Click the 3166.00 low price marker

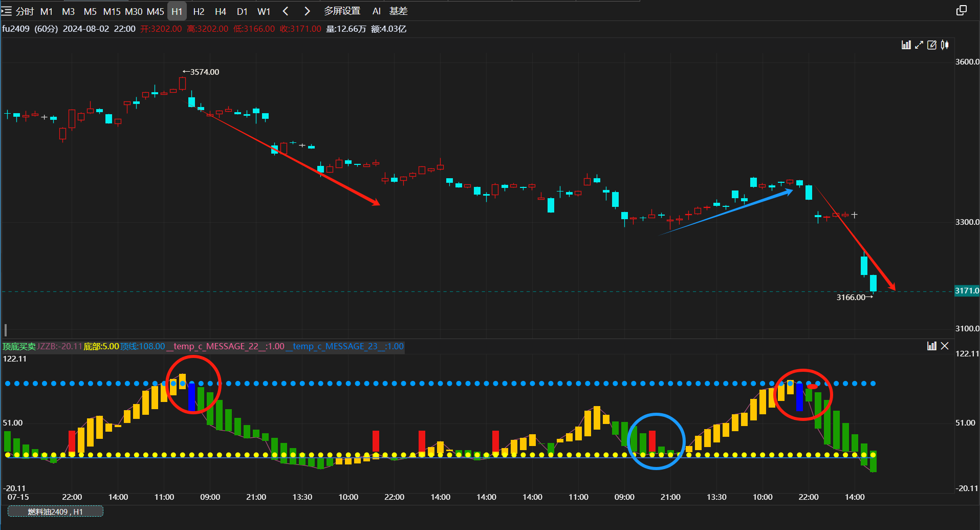(855, 298)
